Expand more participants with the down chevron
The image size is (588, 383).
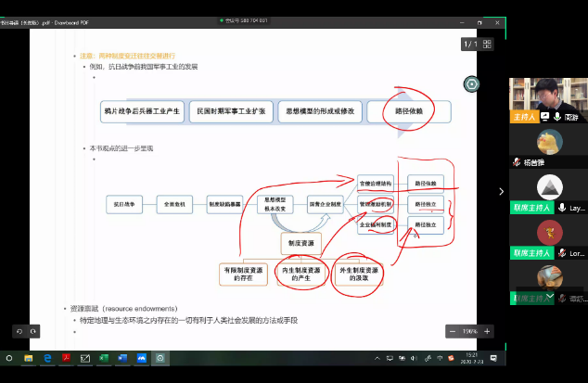coord(550,297)
